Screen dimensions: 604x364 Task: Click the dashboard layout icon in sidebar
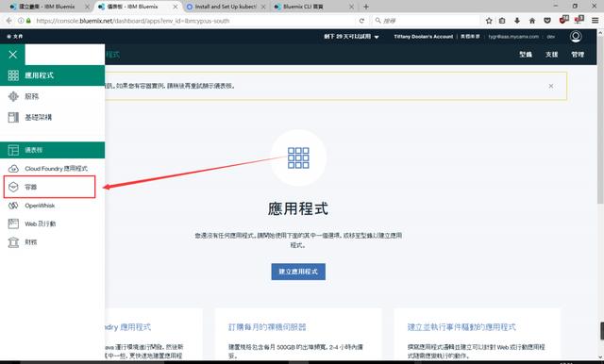pos(13,150)
